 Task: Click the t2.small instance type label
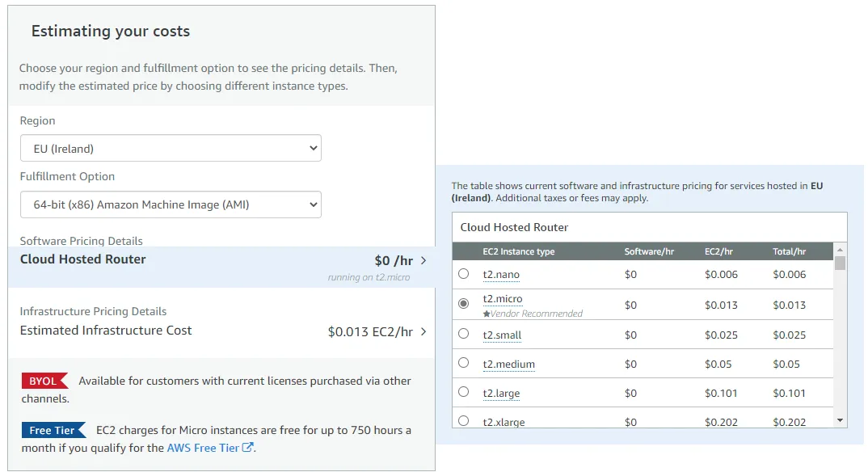click(x=502, y=335)
